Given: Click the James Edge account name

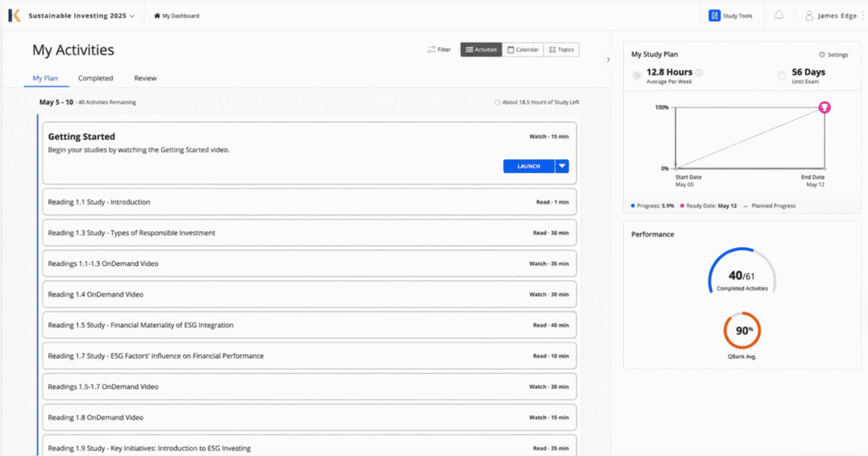Looking at the screenshot, I should point(837,15).
